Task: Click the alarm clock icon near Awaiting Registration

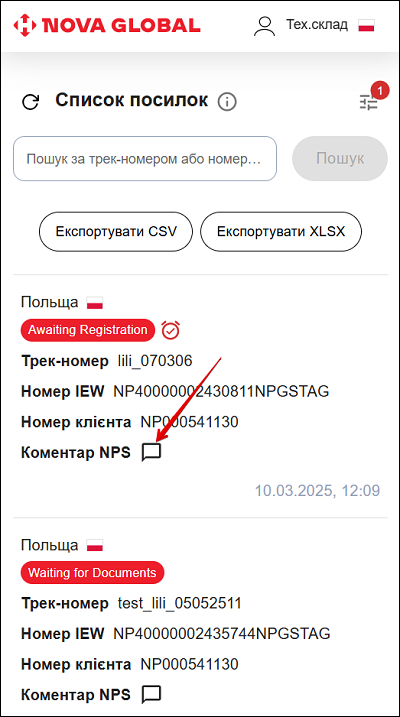Action: click(171, 330)
